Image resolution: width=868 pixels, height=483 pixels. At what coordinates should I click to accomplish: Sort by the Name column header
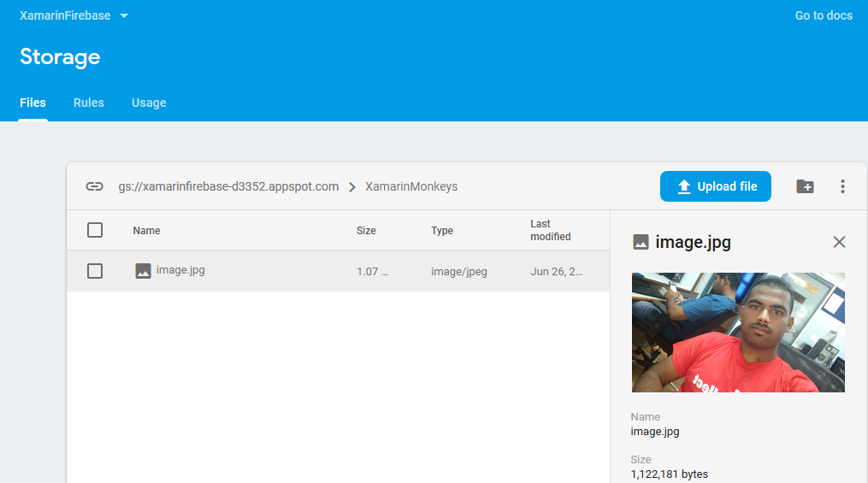pyautogui.click(x=146, y=231)
